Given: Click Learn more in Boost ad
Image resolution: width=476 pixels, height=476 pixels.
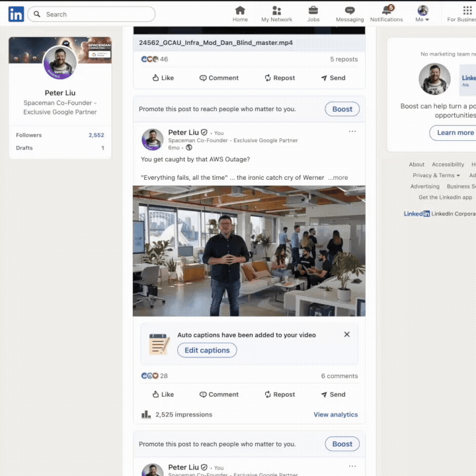Looking at the screenshot, I should coord(455,133).
